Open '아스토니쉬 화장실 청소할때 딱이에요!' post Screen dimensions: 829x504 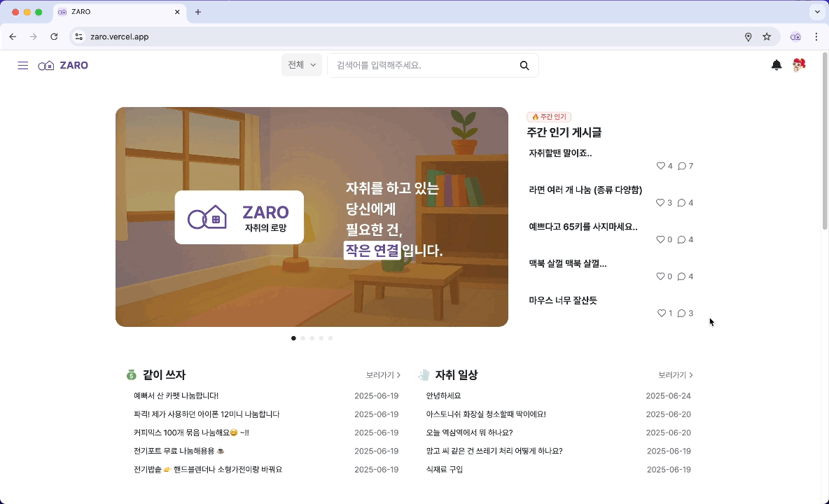pyautogui.click(x=486, y=414)
